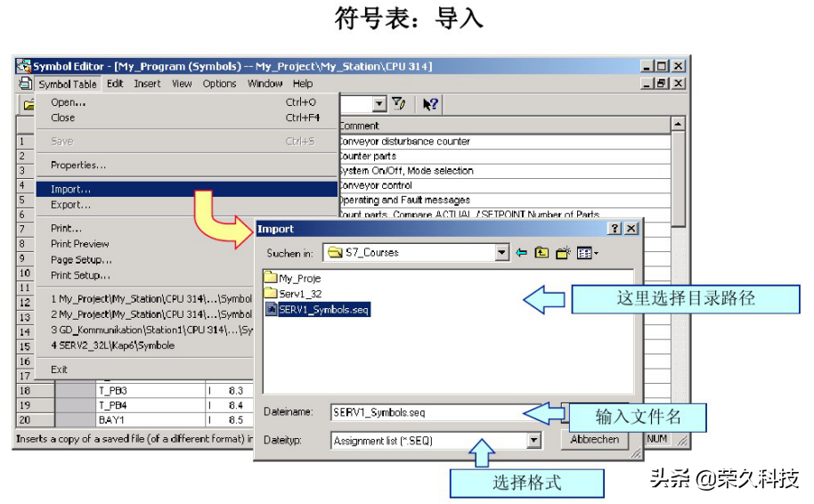Select SERV1_Symbols.seq file
This screenshot has height=504, width=814.
point(318,309)
